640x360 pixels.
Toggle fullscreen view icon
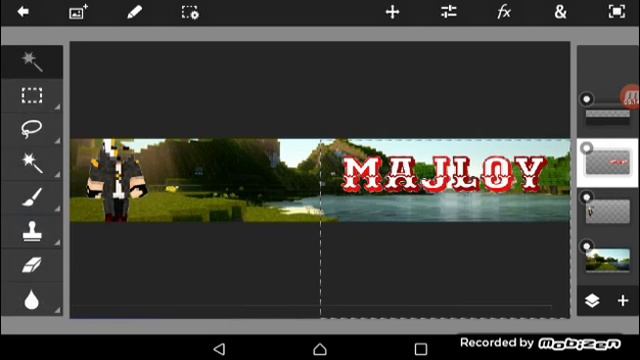pyautogui.click(x=616, y=12)
